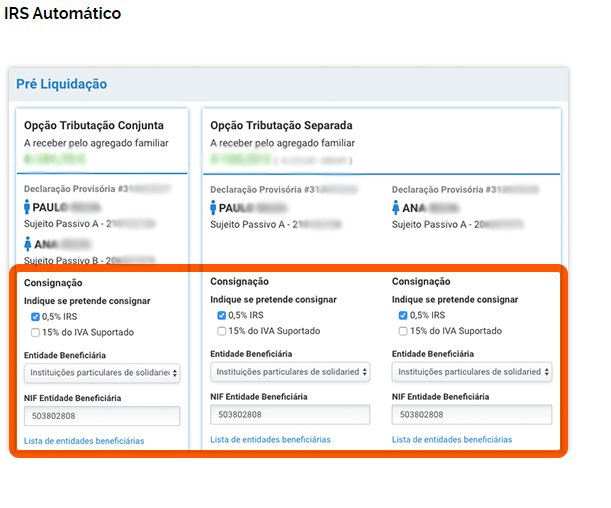This screenshot has width=611, height=508.
Task: Click PAULO's person icon under separate taxation
Action: 214,208
